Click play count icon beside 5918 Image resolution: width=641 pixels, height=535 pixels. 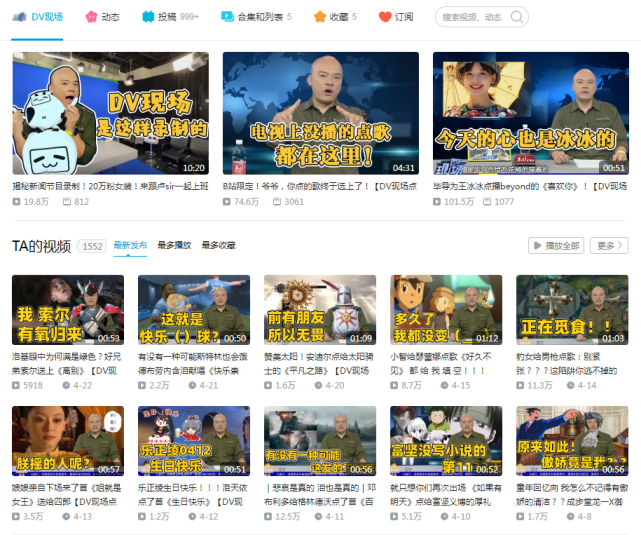[x=16, y=385]
